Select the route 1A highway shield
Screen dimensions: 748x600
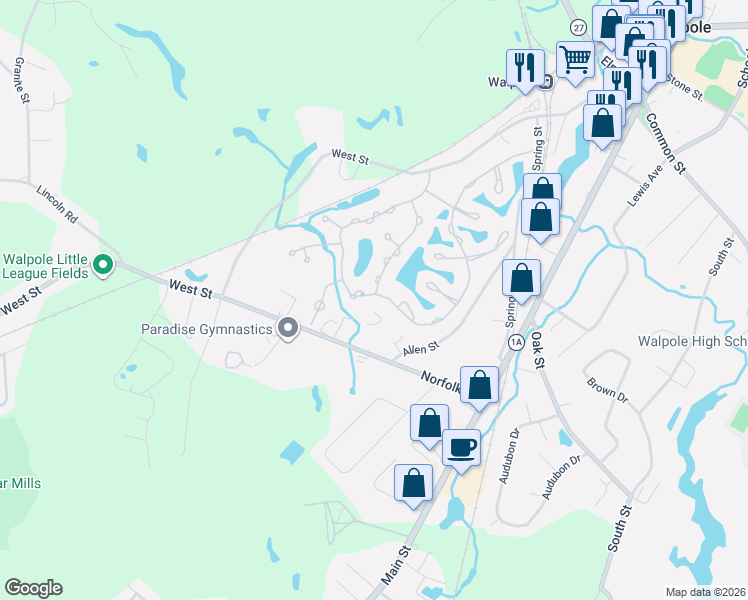[516, 342]
